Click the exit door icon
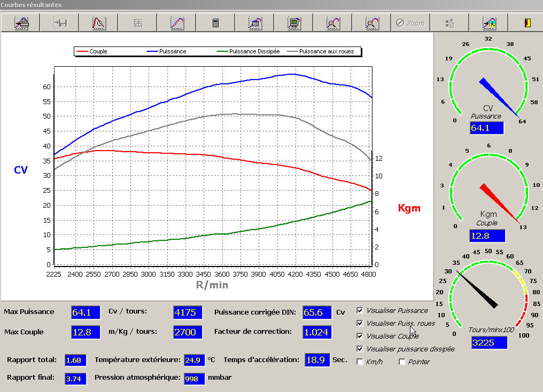The image size is (543, 392). (527, 23)
